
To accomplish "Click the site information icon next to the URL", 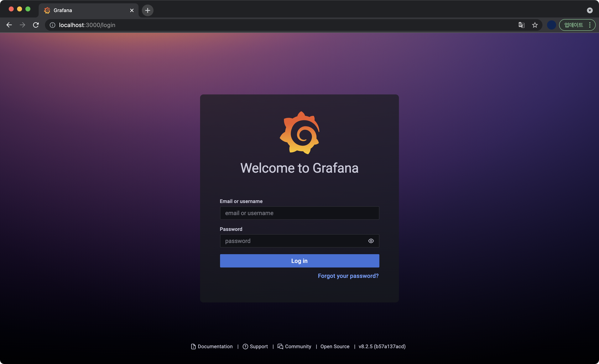I will pyautogui.click(x=52, y=25).
